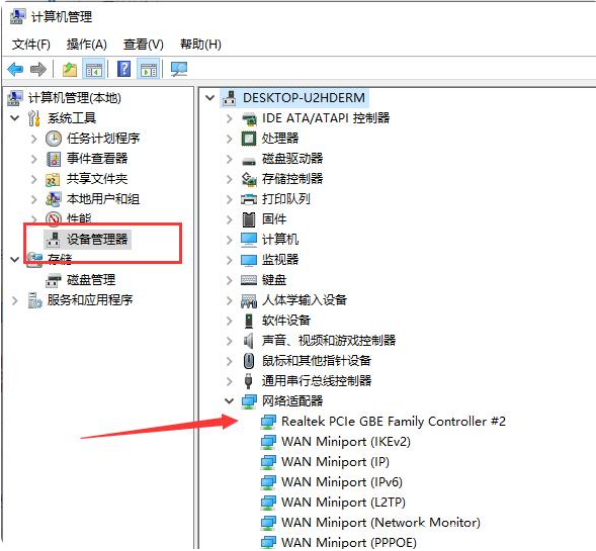
Task: Select WAN Miniport (L2TP) adapter
Action: [x=343, y=502]
